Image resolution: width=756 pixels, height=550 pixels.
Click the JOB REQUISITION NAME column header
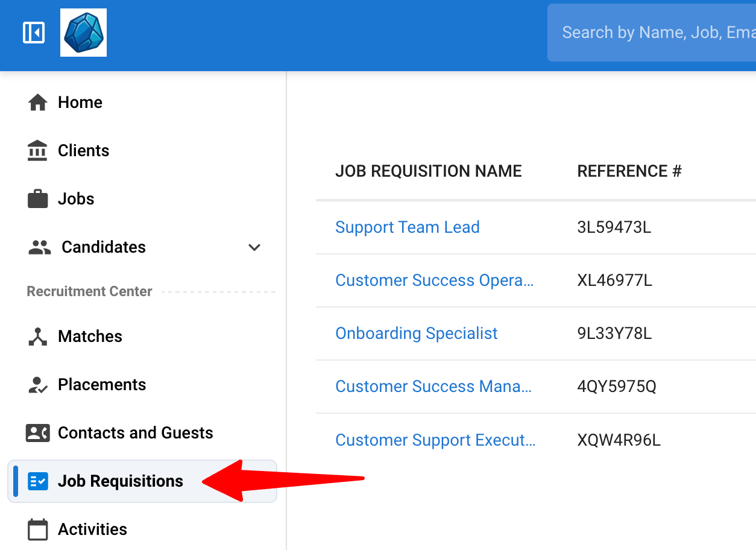coord(429,171)
